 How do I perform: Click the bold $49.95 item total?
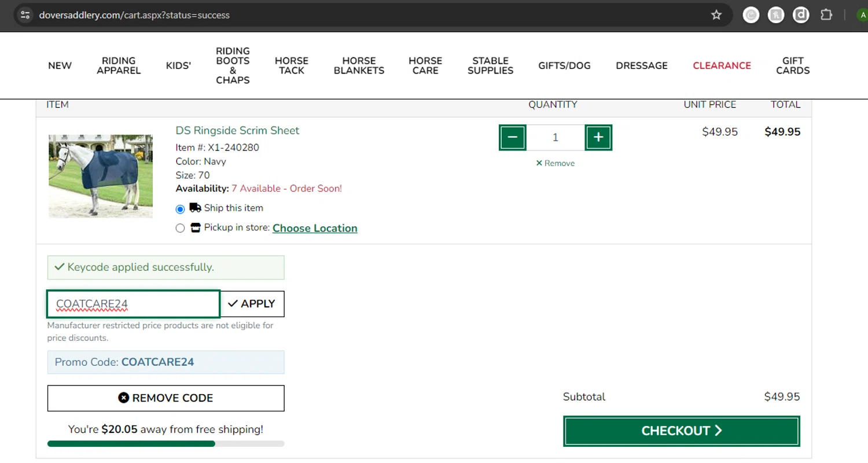pyautogui.click(x=782, y=132)
